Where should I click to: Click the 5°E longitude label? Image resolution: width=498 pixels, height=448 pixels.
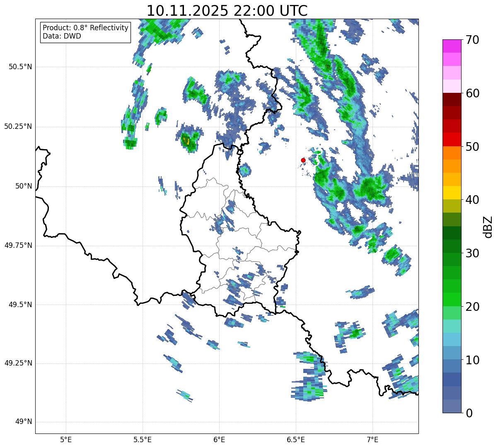pos(66,440)
